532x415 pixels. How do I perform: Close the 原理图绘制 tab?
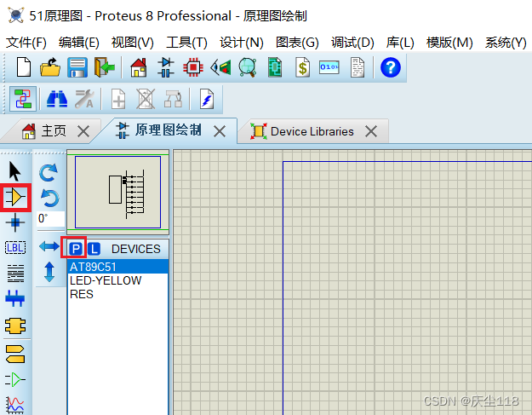coord(220,131)
